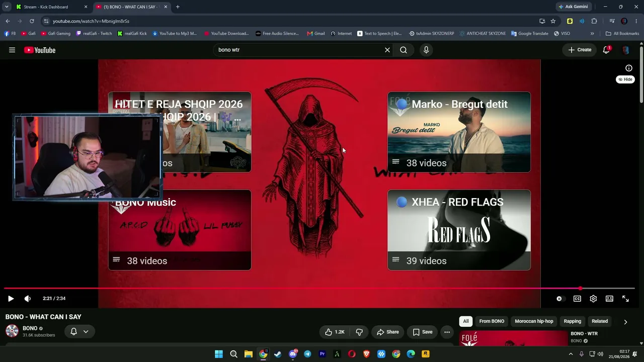This screenshot has width=644, height=362.
Task: Clear the search box with the X
Action: pos(387,50)
